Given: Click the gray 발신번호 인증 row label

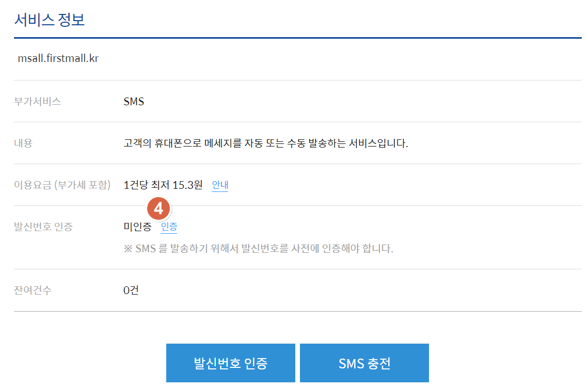Looking at the screenshot, I should 43,227.
